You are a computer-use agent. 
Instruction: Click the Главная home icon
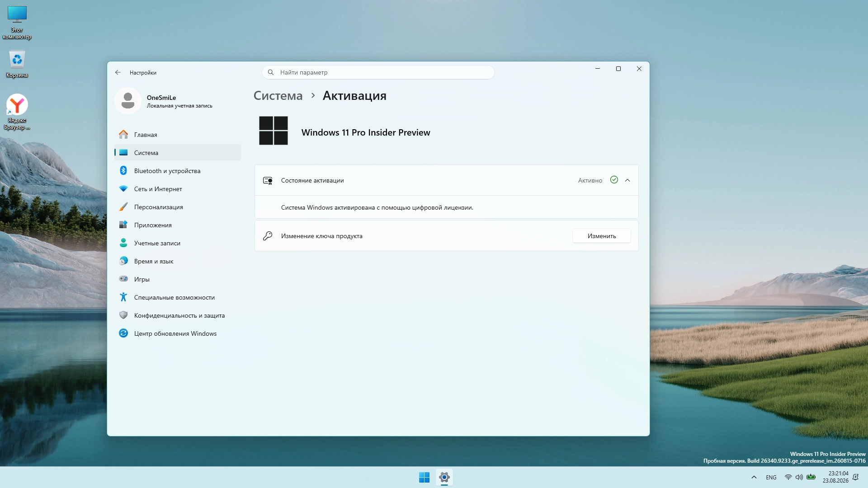(123, 135)
